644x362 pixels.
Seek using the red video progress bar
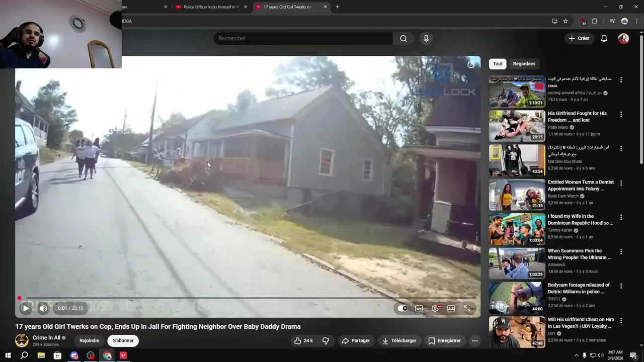click(248, 298)
